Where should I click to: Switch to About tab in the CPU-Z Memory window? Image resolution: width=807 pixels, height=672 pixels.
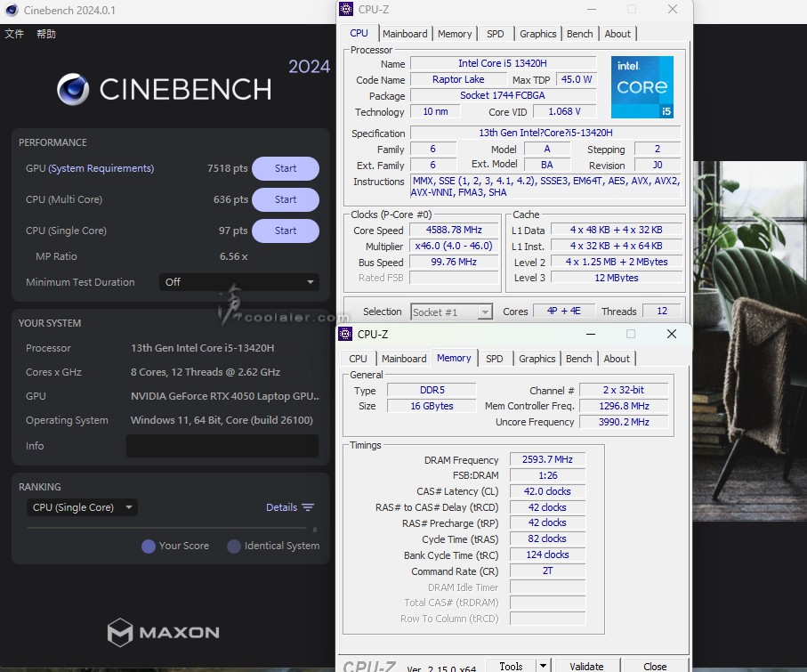[617, 359]
